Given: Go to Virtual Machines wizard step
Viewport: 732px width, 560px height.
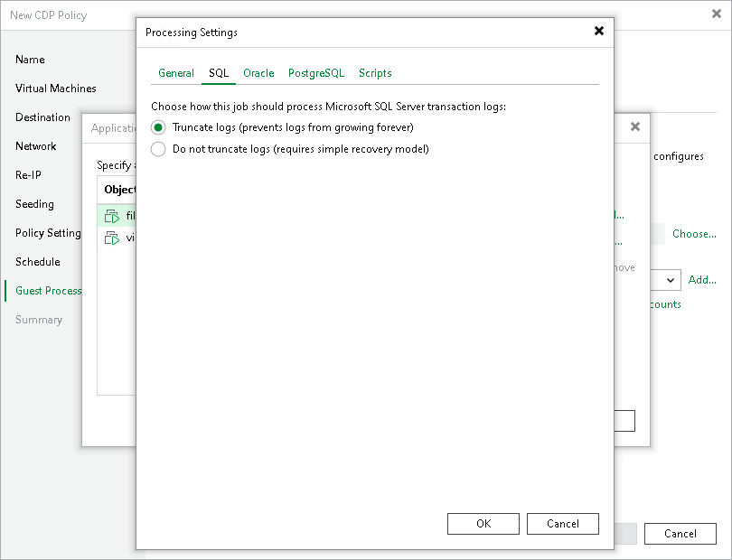Looking at the screenshot, I should click(55, 89).
